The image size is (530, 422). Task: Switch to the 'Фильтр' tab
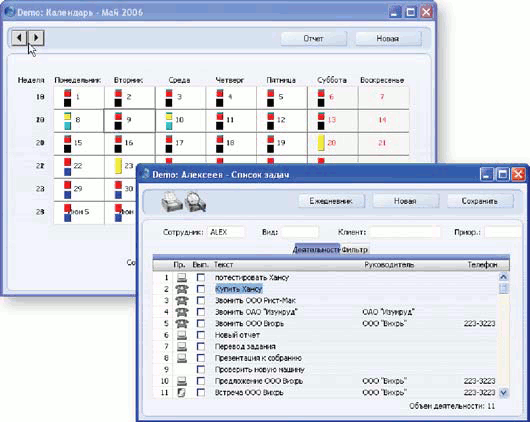click(x=355, y=250)
